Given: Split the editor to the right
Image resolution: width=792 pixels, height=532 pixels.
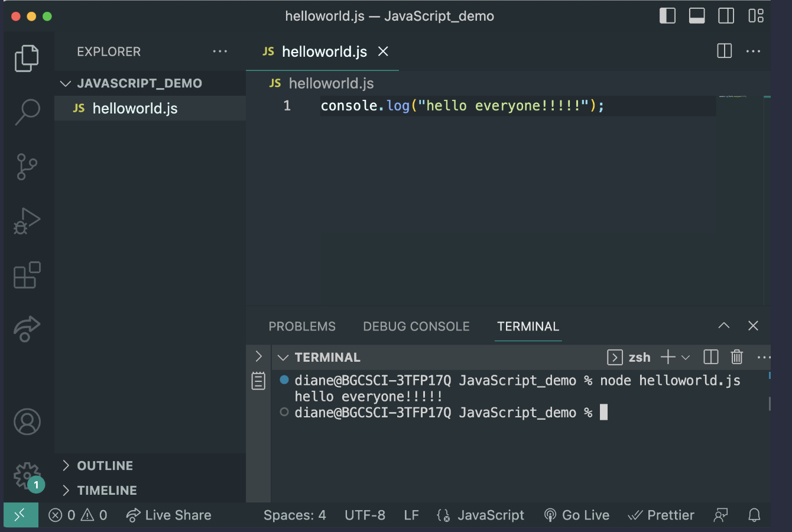Looking at the screenshot, I should point(724,51).
